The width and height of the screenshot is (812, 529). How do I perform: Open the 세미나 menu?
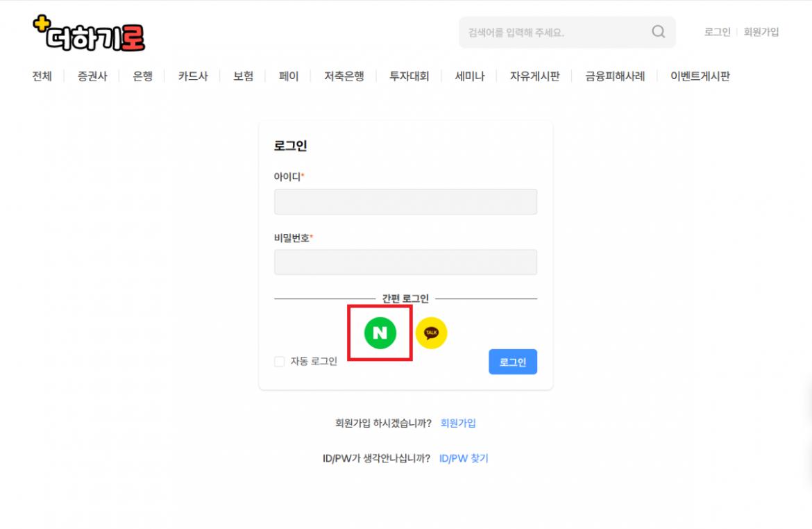tap(470, 76)
